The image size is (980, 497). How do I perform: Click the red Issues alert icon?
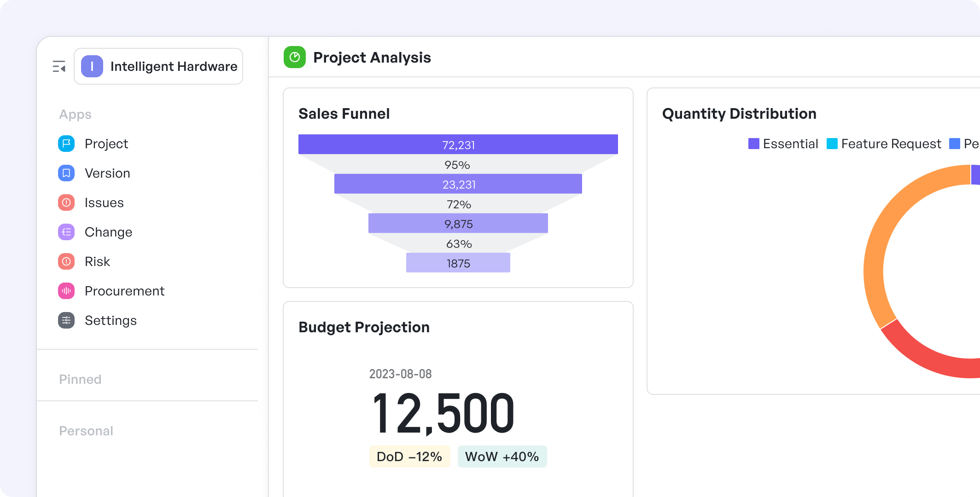[66, 202]
